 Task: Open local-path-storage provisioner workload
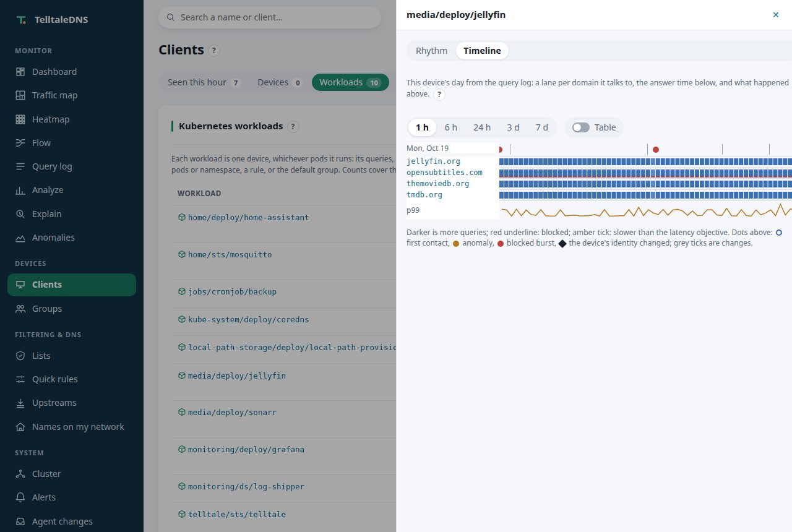point(291,348)
